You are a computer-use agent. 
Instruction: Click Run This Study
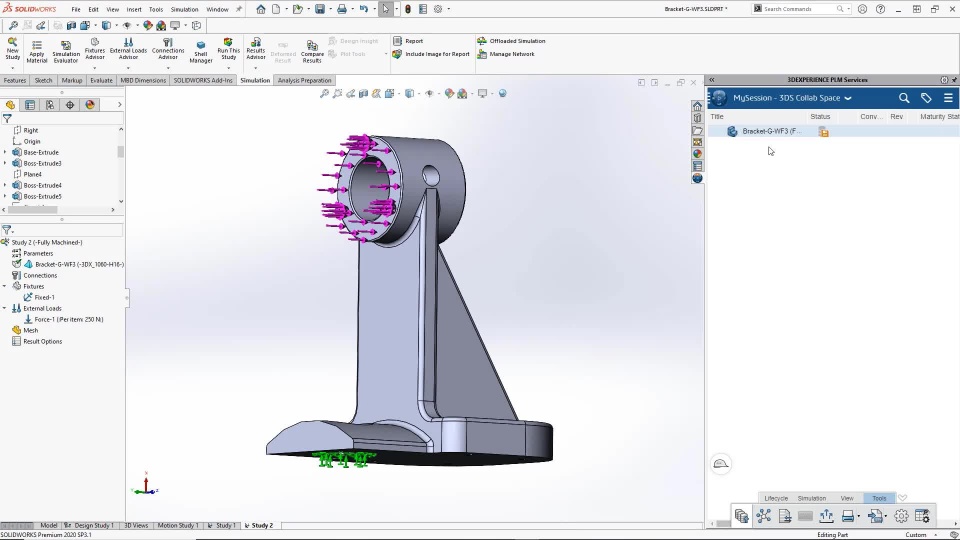click(x=228, y=49)
